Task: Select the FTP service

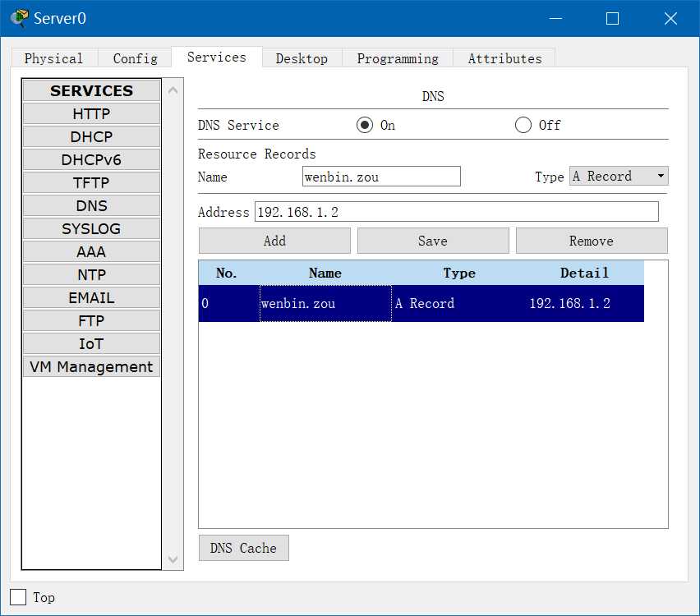Action: [x=91, y=320]
